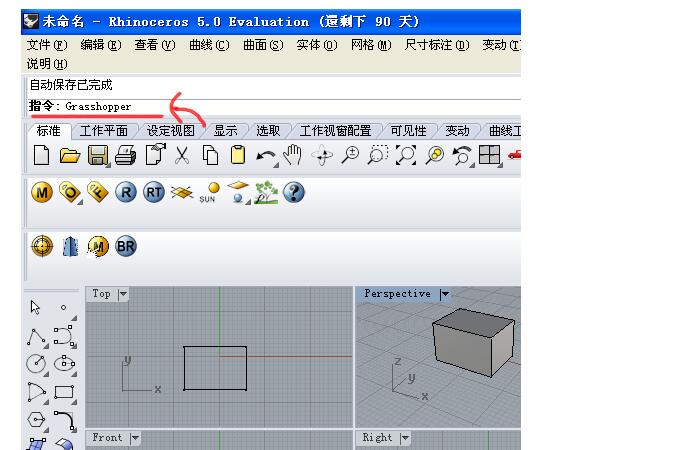Click the Cut scissors icon

click(182, 155)
